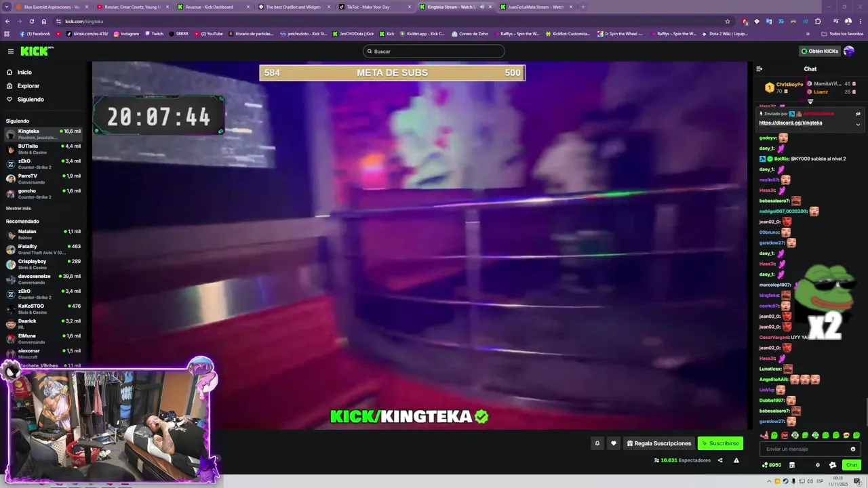Open Todos los favoritos bookmarks folder
Viewport: 868px width, 488px height.
pyautogui.click(x=842, y=33)
